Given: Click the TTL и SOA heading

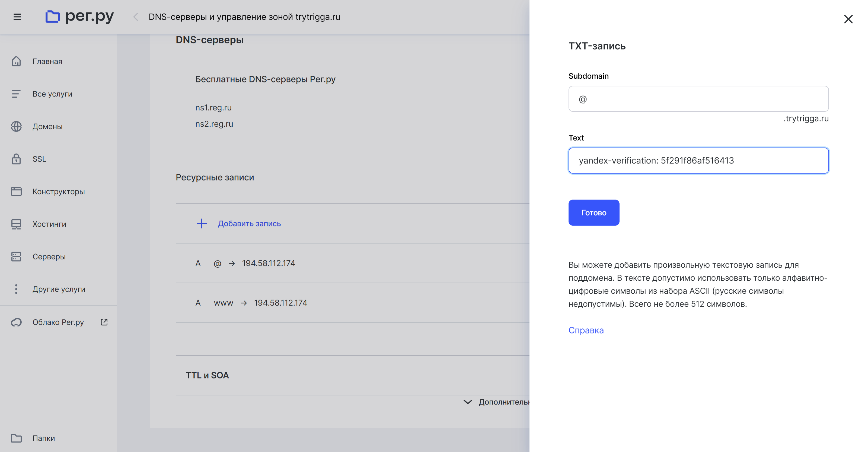Looking at the screenshot, I should click(207, 375).
